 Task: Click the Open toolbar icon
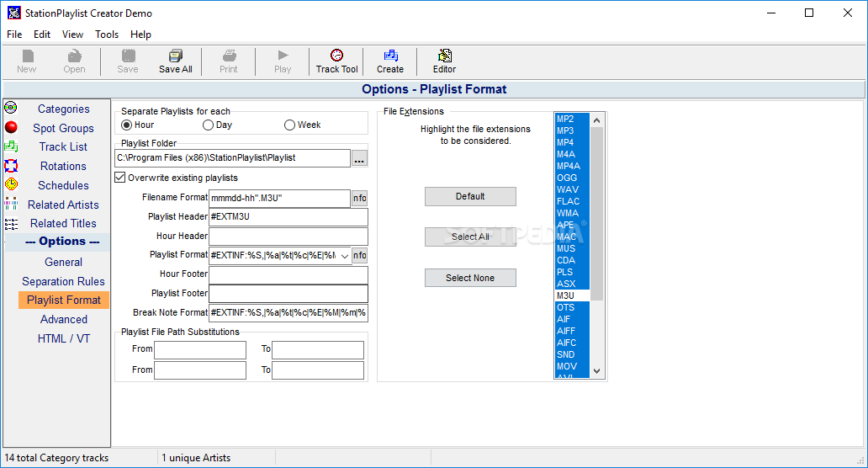74,56
